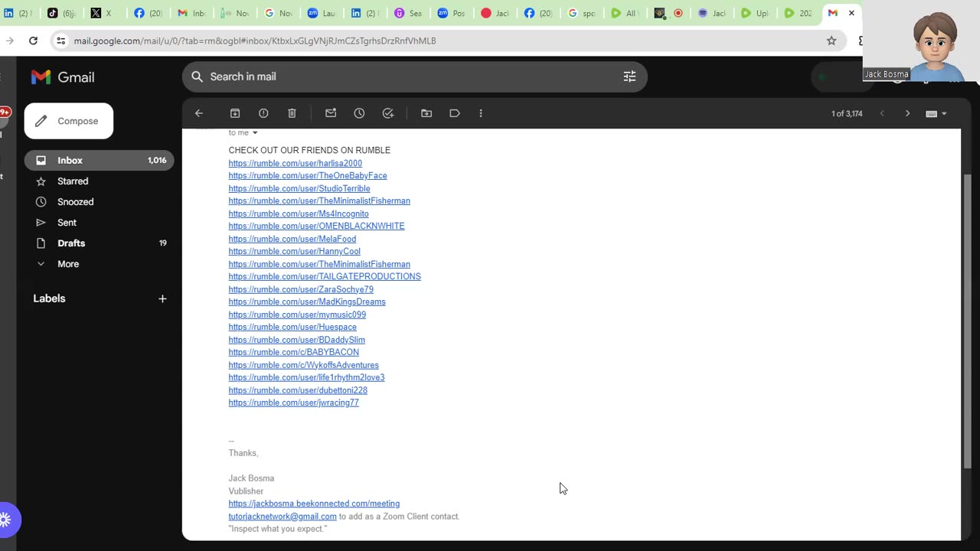
Task: Expand the 'to me' recipient details
Action: pyautogui.click(x=243, y=133)
